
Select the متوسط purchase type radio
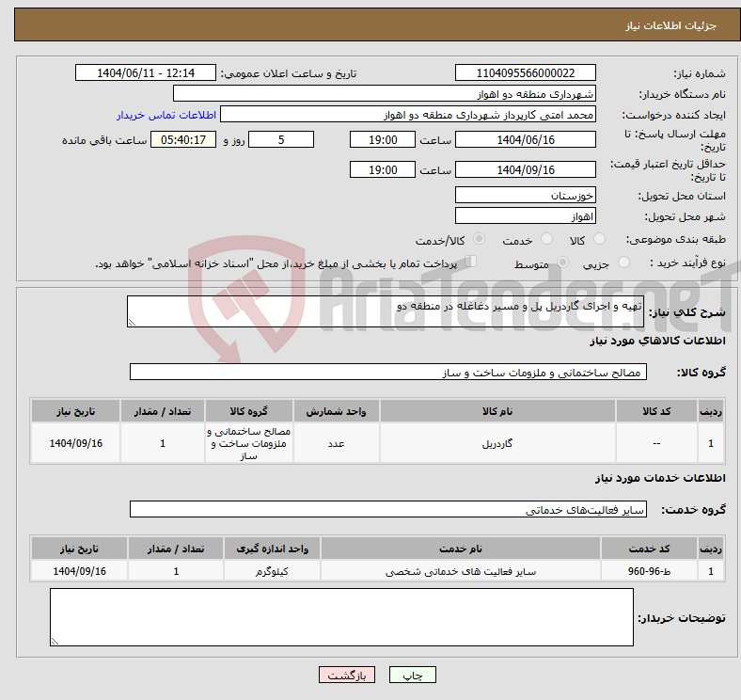click(x=562, y=262)
